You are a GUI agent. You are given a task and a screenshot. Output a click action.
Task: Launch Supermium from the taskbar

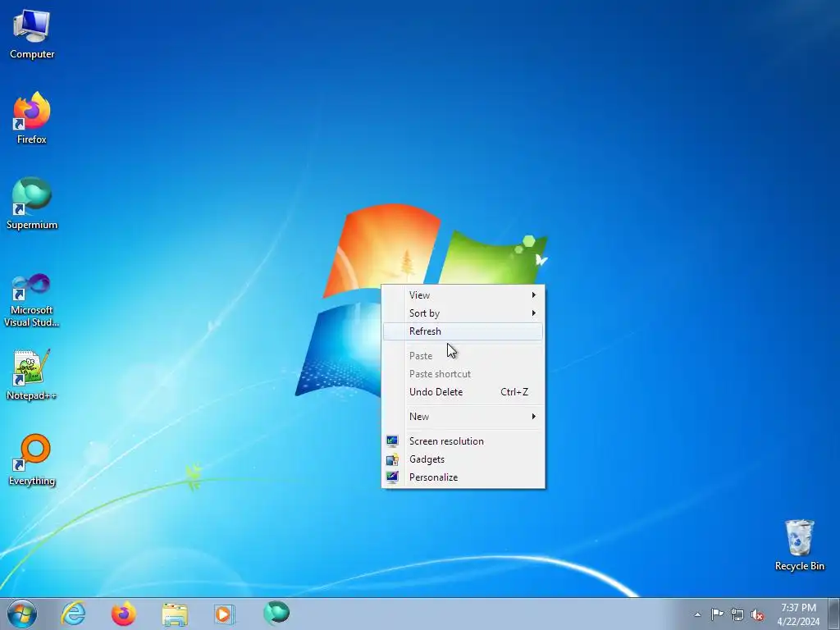pyautogui.click(x=276, y=614)
